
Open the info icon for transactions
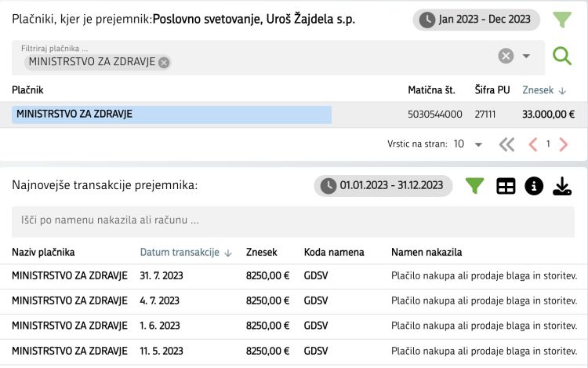pyautogui.click(x=534, y=186)
